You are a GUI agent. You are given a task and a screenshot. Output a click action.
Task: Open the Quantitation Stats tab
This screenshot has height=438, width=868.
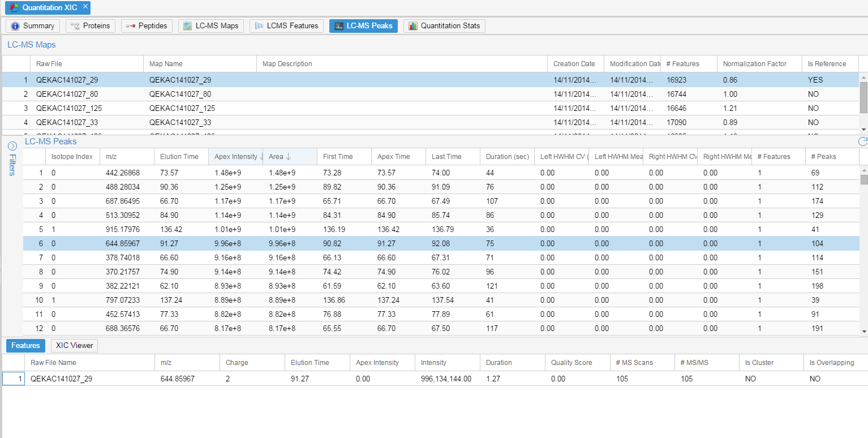click(x=444, y=26)
